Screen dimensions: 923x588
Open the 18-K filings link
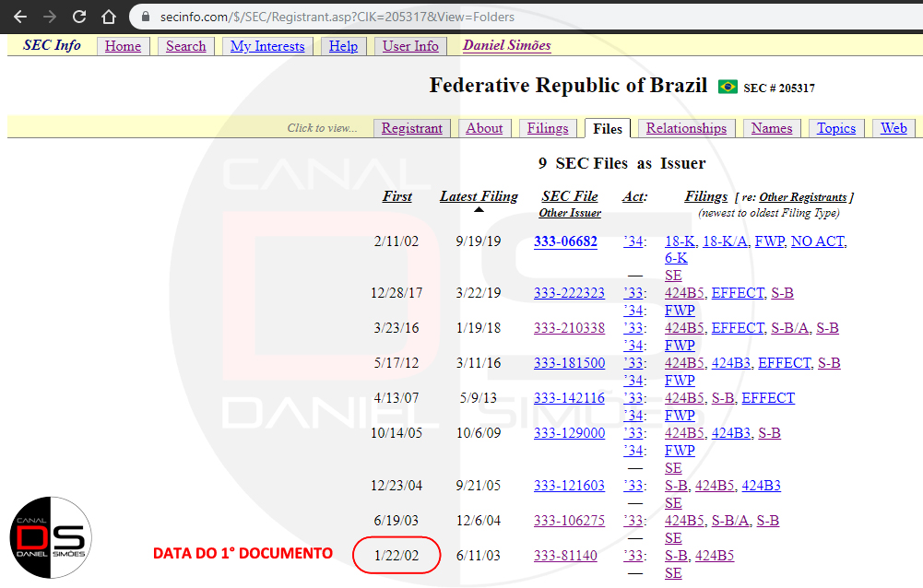click(x=680, y=241)
